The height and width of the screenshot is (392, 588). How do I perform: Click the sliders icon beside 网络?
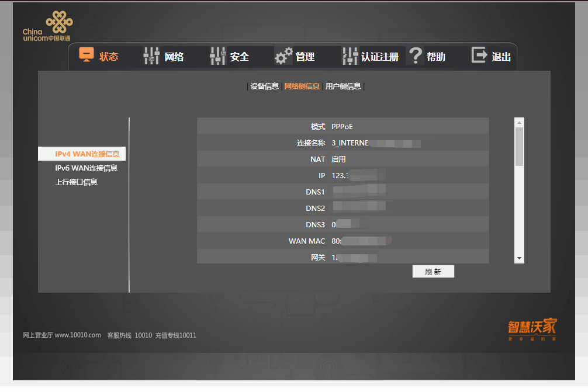click(x=151, y=56)
